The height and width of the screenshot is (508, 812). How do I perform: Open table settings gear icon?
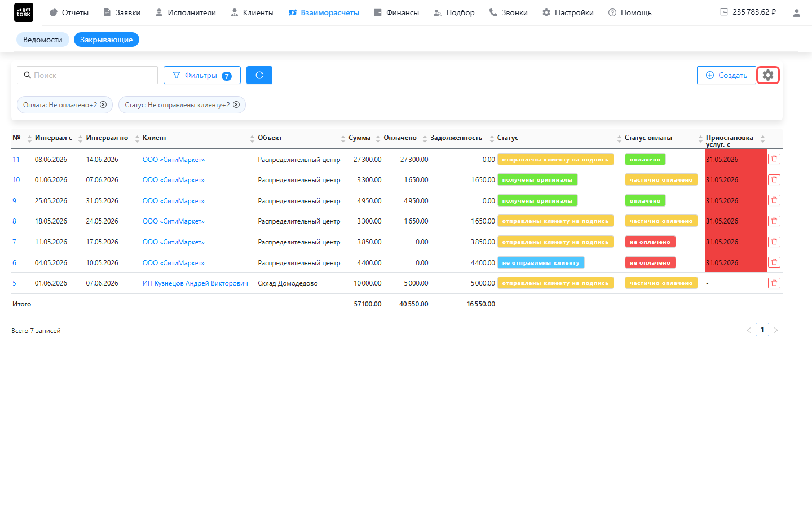(767, 75)
